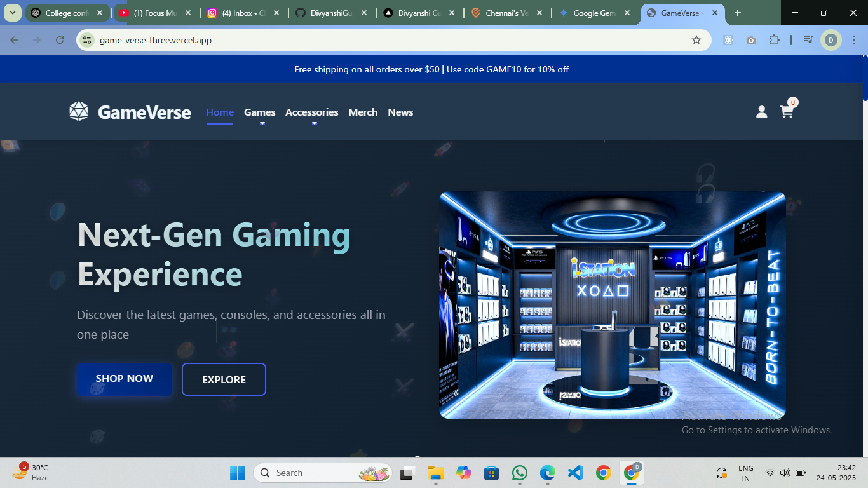Viewport: 868px width, 488px height.
Task: Launch File Explorer from taskbar
Action: pyautogui.click(x=435, y=473)
